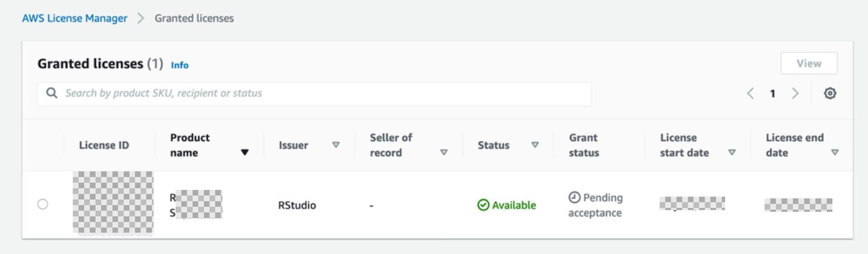Sort by Product name column arrow

[x=245, y=153]
